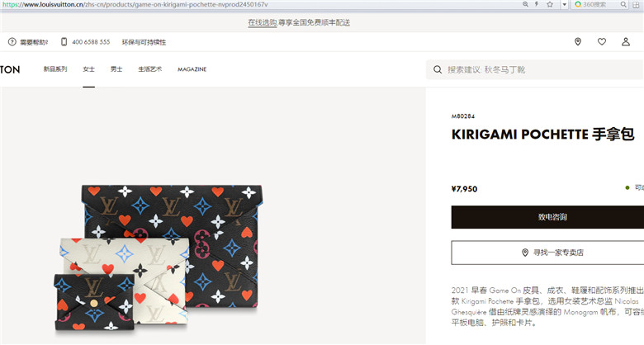Screen dimensions: 644x345
Task: Focus the 搜索建议 site search field
Action: pos(535,69)
